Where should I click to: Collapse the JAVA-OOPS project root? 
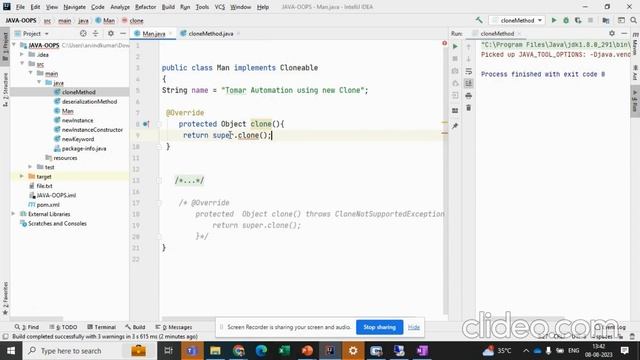14,45
